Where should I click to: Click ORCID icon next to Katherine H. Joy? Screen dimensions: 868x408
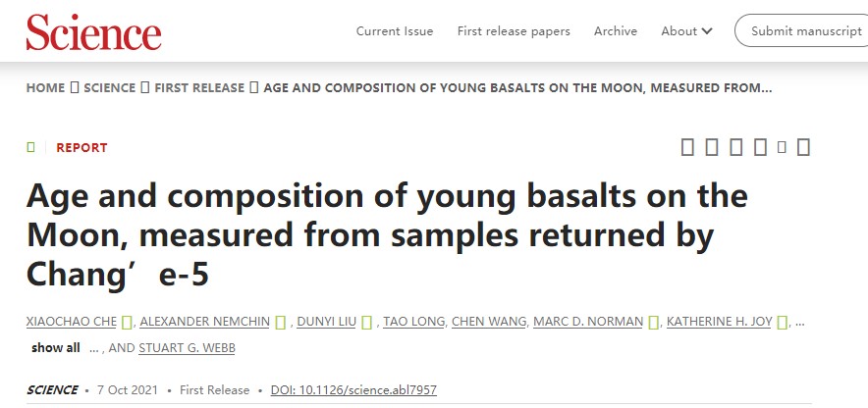[x=784, y=322]
